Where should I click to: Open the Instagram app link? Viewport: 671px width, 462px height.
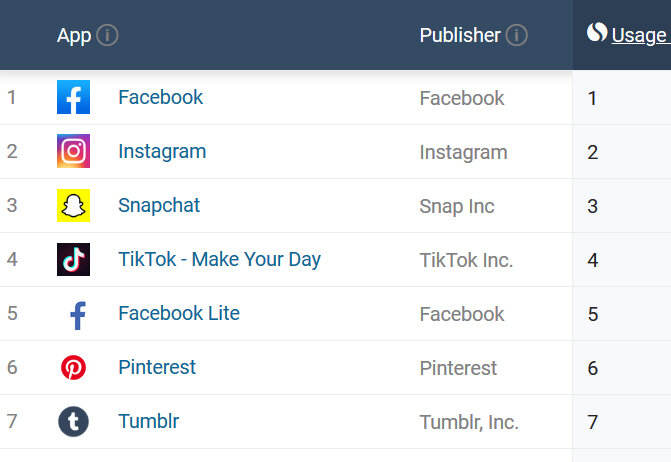coord(162,151)
